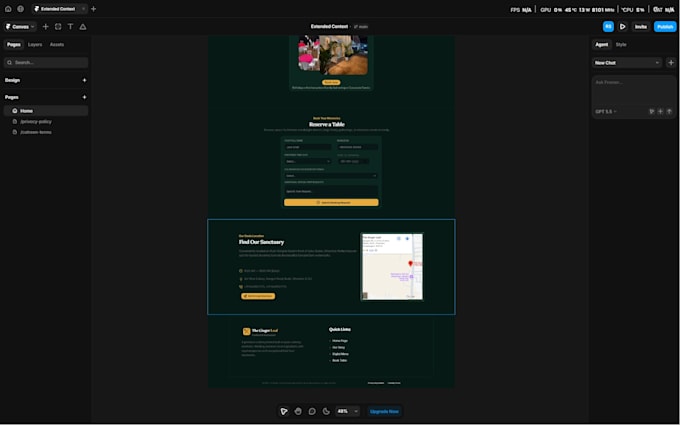Switch to the Style tab

(x=621, y=44)
